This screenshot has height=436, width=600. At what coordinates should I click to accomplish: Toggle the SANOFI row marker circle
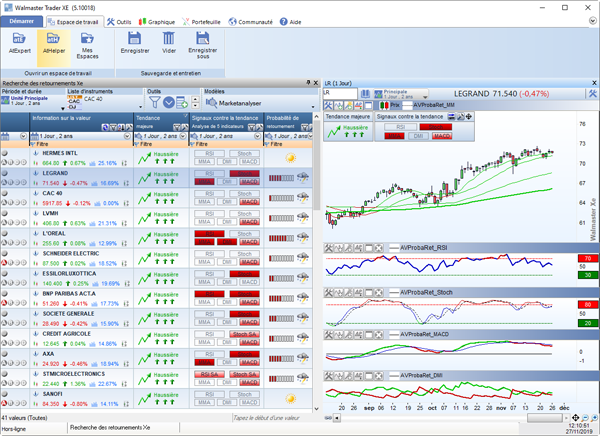[x=5, y=394]
